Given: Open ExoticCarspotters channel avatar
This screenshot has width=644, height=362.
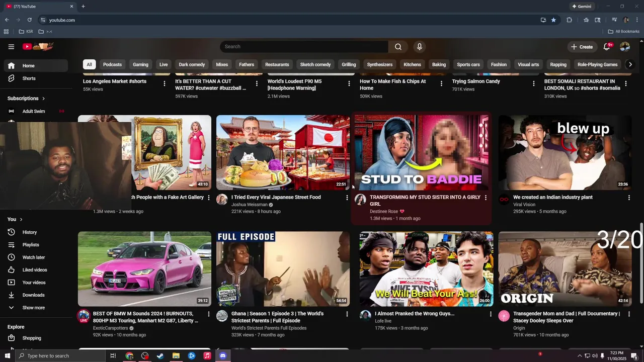Looking at the screenshot, I should [x=84, y=316].
